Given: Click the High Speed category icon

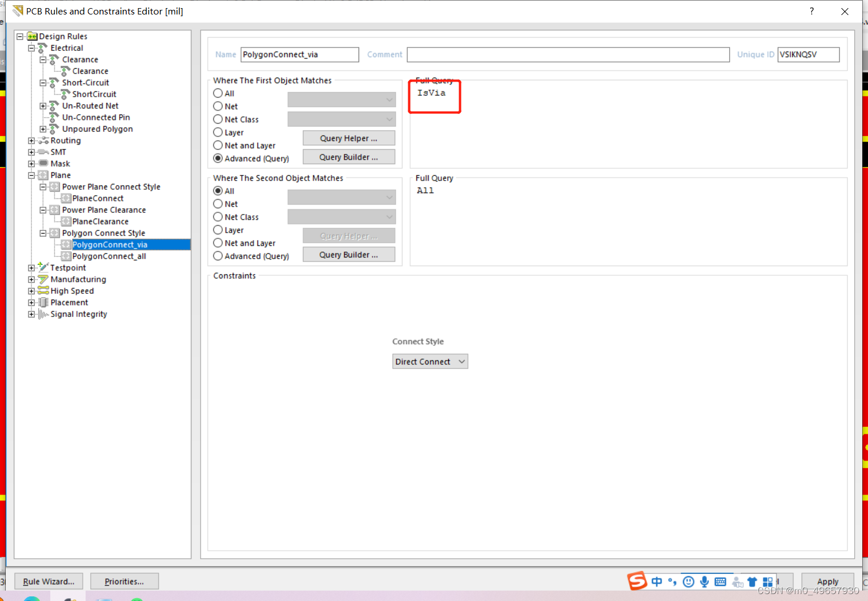Looking at the screenshot, I should point(43,291).
